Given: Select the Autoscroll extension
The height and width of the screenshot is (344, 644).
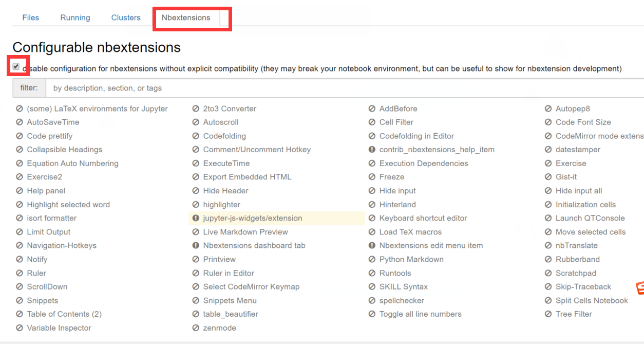Looking at the screenshot, I should coord(221,122).
